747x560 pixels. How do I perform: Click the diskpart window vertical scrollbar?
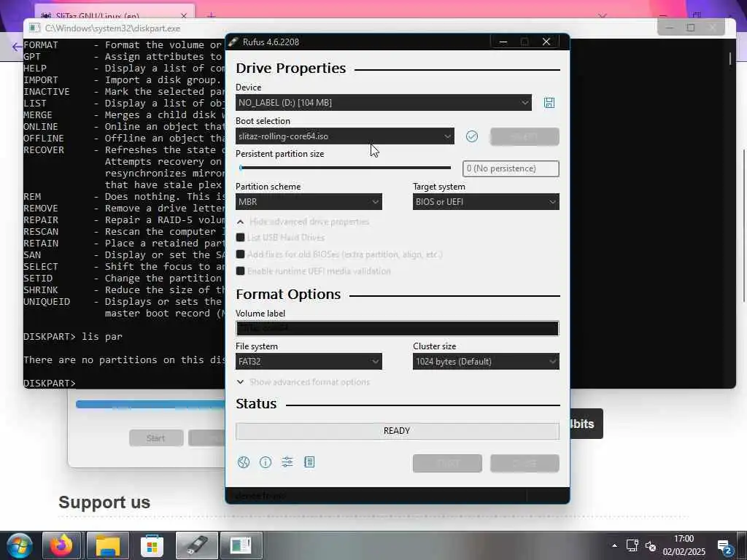point(730,58)
